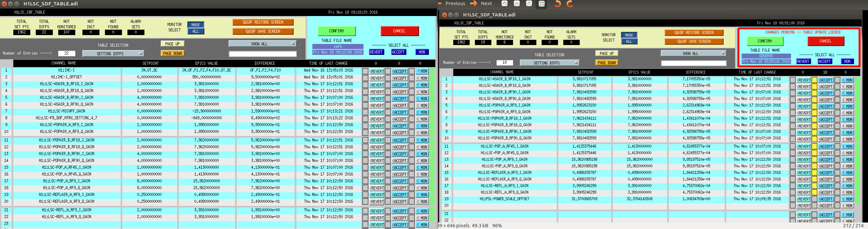868x229 pixels.
Task: Rotate image counterclockwise
Action: point(558,4)
